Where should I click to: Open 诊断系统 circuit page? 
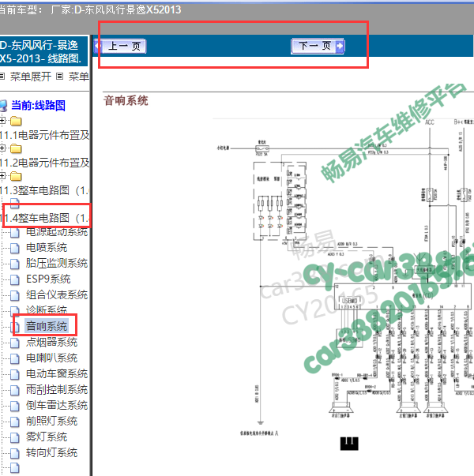coord(47,310)
